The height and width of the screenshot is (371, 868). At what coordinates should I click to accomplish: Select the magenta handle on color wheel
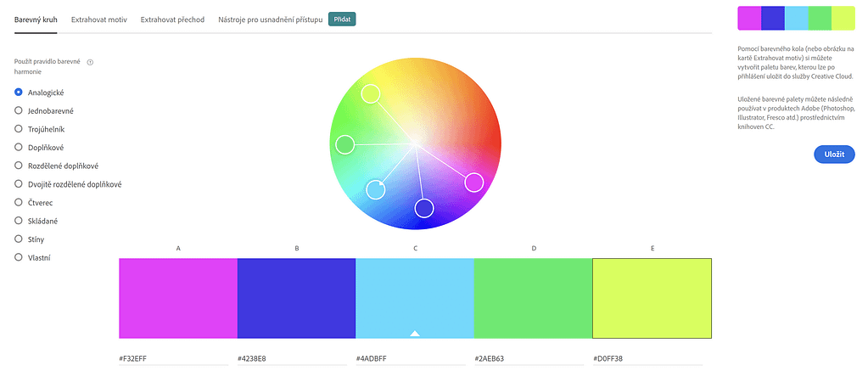pyautogui.click(x=473, y=183)
